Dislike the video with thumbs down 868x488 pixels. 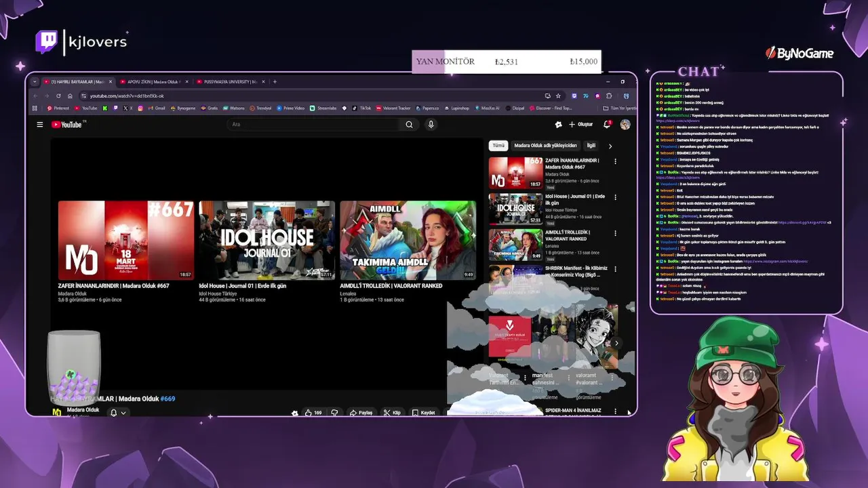coord(334,413)
